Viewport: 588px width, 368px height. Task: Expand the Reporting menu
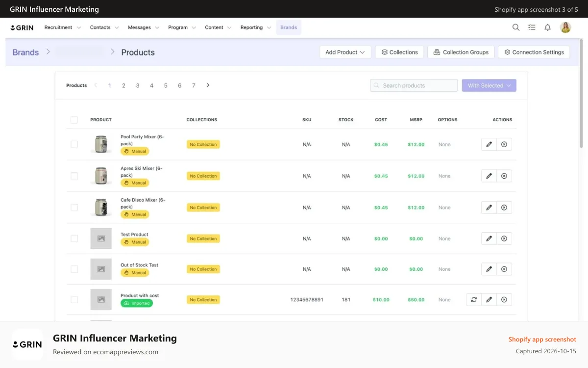click(256, 27)
